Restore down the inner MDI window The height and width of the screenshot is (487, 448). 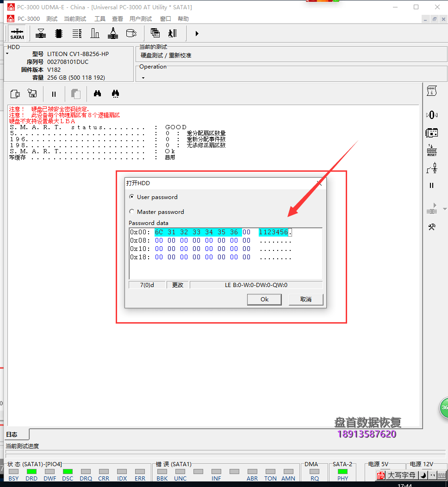[434, 19]
